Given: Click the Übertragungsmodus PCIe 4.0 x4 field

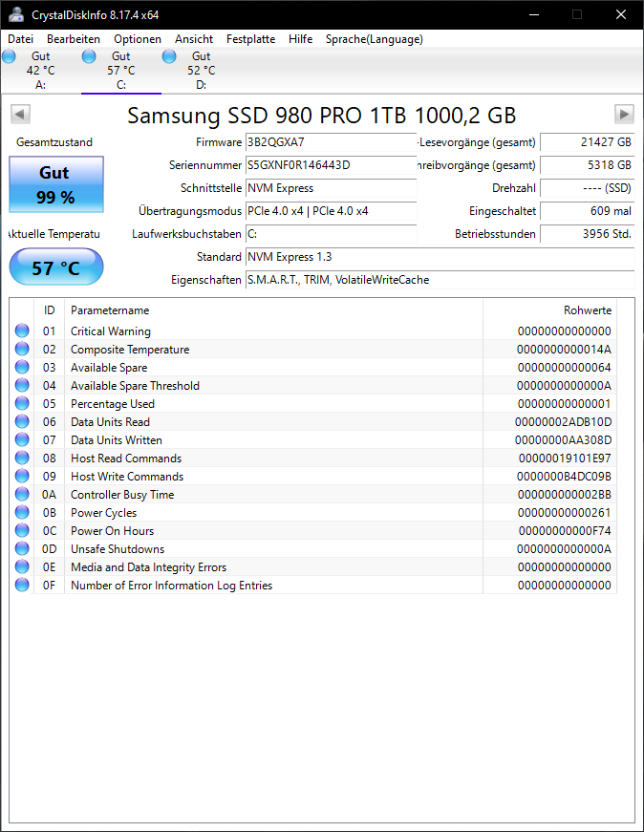Looking at the screenshot, I should pos(331,211).
